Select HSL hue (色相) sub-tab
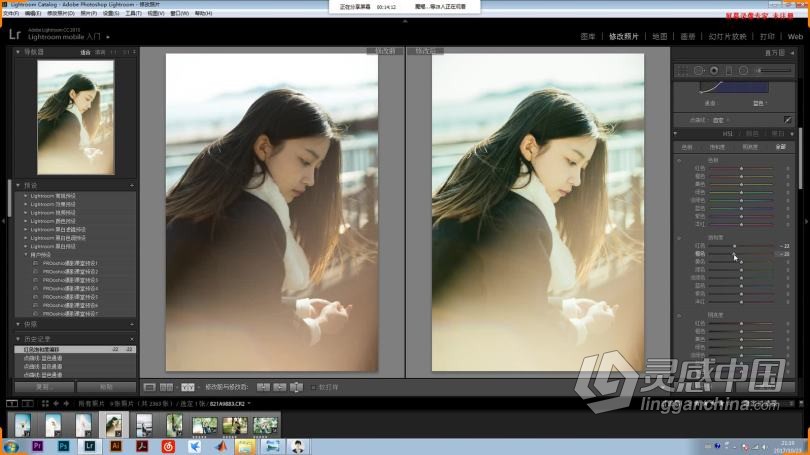 [x=687, y=147]
